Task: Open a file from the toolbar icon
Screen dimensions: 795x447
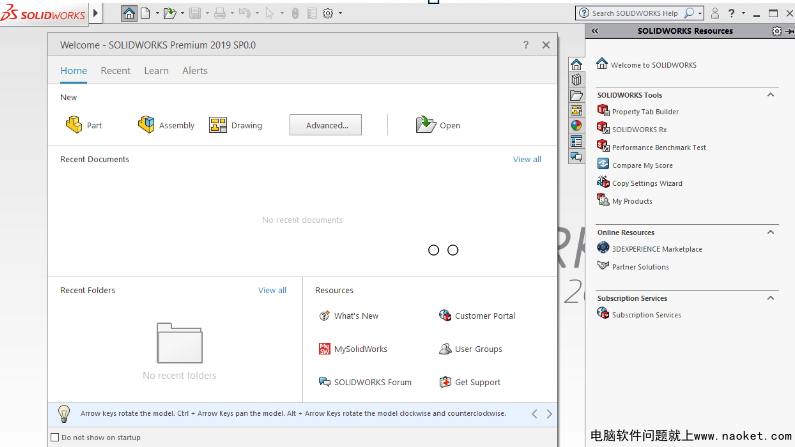Action: pyautogui.click(x=169, y=13)
